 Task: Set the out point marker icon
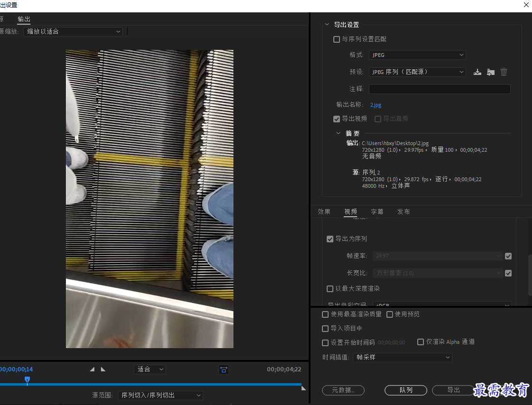pos(103,369)
